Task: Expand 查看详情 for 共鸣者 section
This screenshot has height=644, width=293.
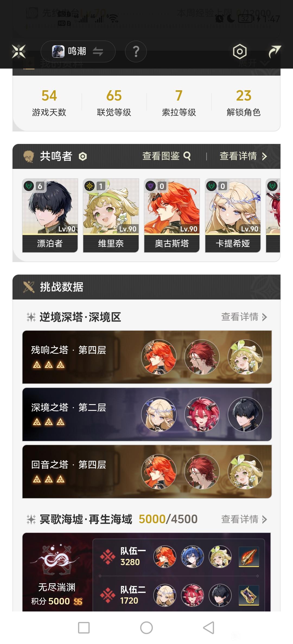Action: tap(243, 156)
